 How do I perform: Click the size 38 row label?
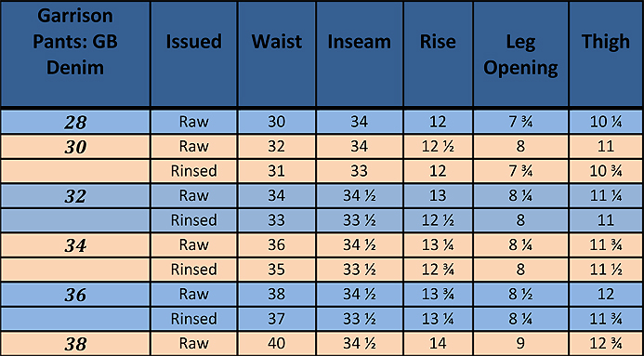75,344
